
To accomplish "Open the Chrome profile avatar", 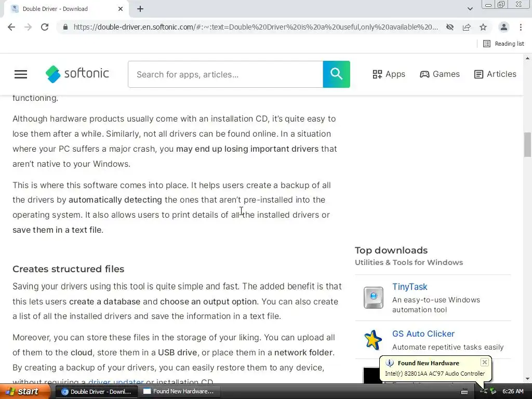I will tap(504, 27).
